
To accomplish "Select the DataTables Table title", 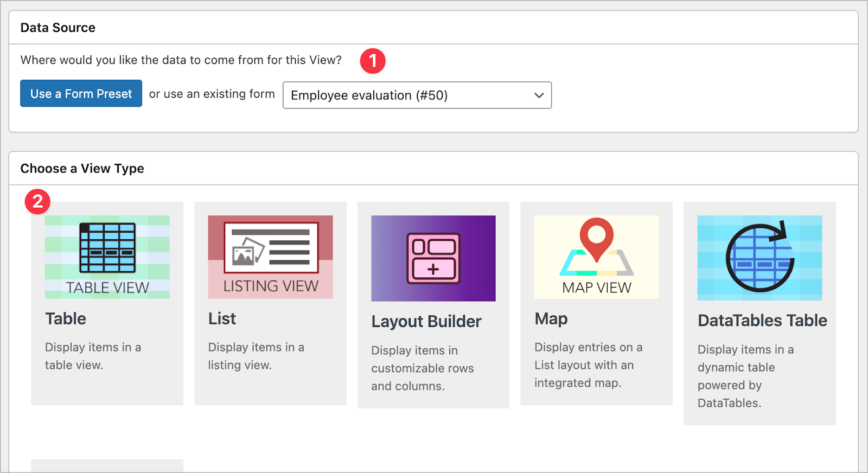I will coord(762,320).
